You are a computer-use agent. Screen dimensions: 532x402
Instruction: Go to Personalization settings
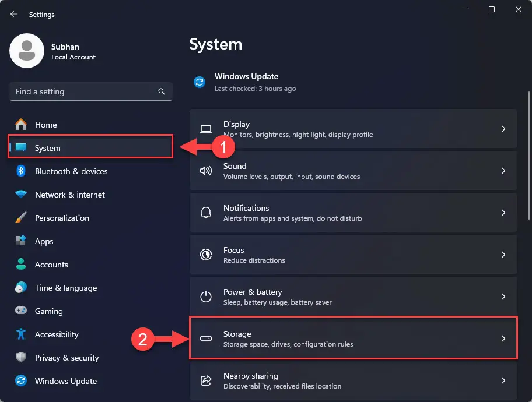coord(91,218)
